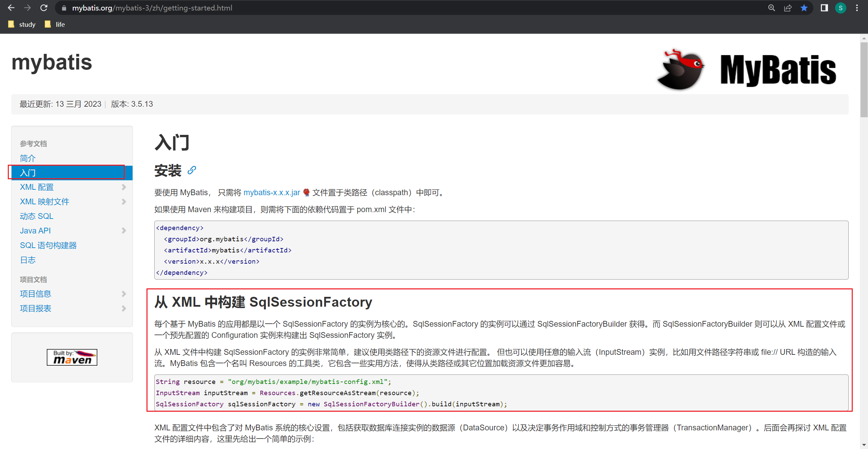Expand the XML 配置 submenu chevron
Viewport: 868px width, 449px height.
pos(124,187)
